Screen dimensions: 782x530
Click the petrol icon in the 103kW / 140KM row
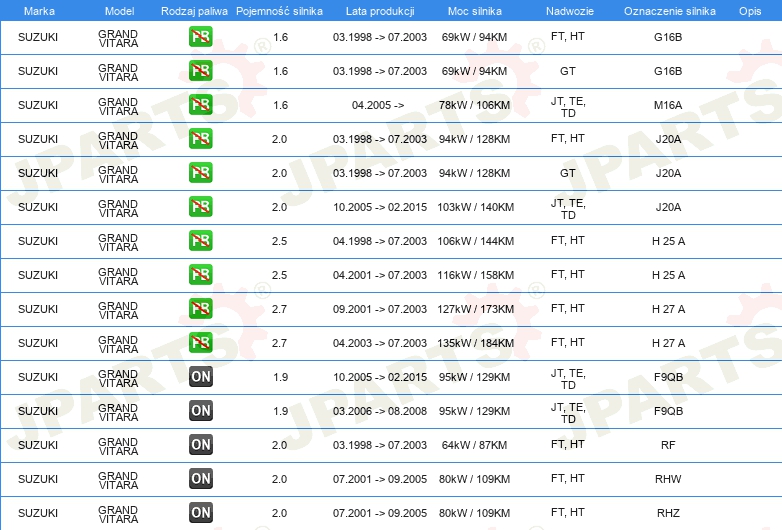tap(200, 206)
